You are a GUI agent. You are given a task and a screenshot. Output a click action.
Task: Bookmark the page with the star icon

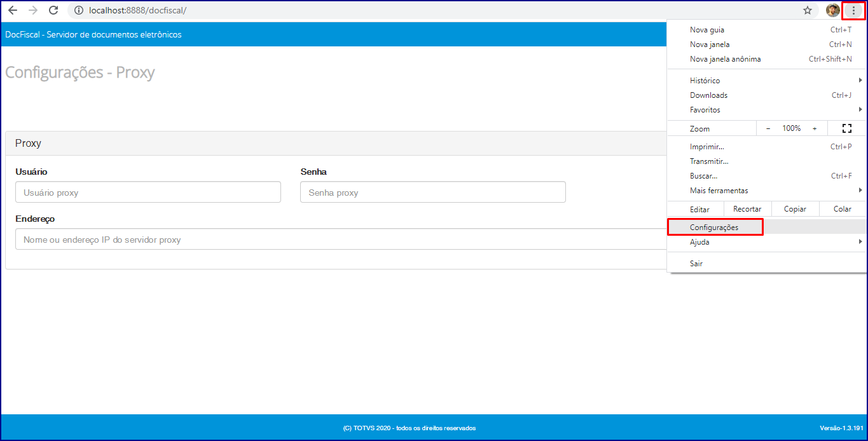point(808,10)
